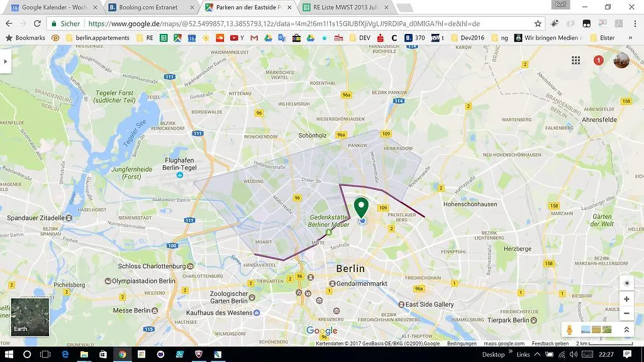Viewport: 644px width, 362px height.
Task: Zoom out with the minus button
Action: [626, 314]
